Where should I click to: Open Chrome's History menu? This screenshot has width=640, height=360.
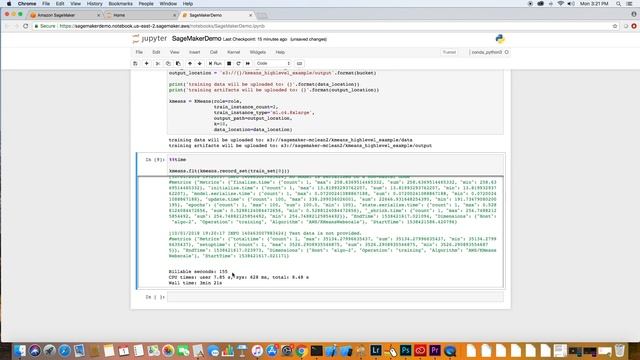[94, 4]
